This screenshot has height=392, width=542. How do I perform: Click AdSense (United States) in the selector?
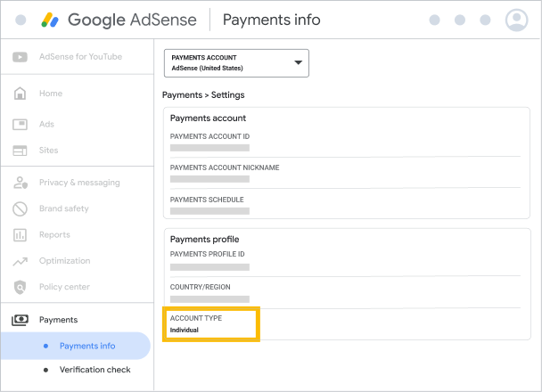coord(208,68)
